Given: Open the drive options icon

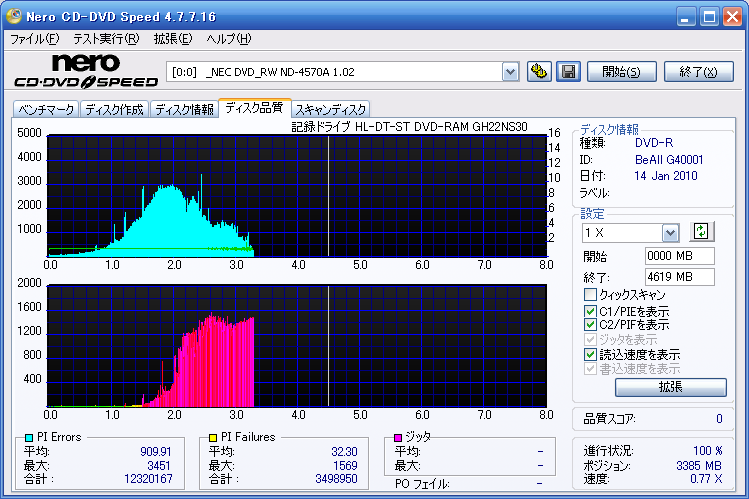Looking at the screenshot, I should 539,72.
